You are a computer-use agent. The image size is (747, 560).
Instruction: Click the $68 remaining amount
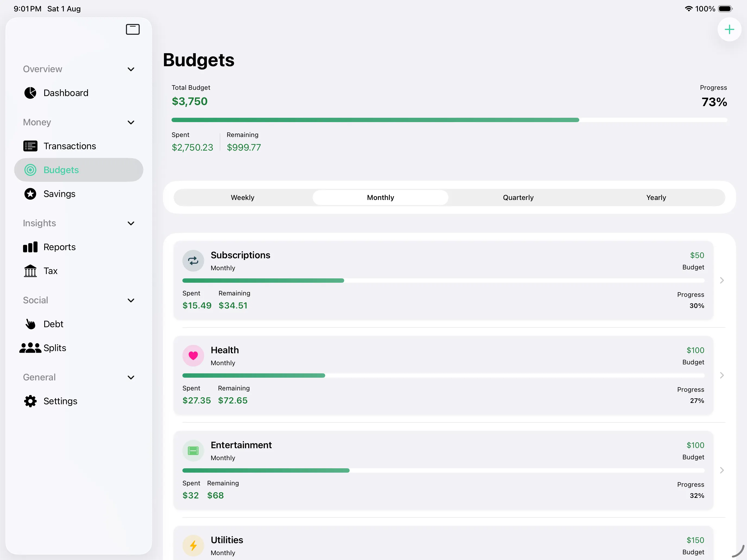pyautogui.click(x=216, y=495)
